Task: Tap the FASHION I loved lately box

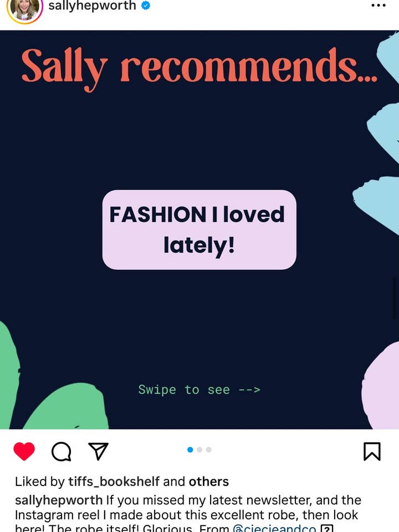Action: [x=199, y=229]
